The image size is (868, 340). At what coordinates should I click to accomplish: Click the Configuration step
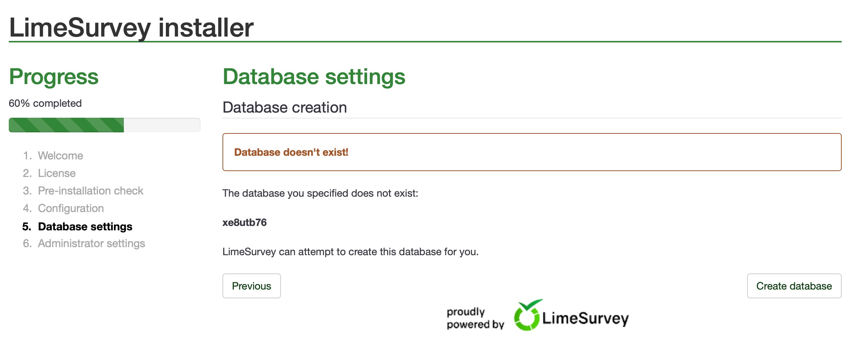[x=71, y=208]
